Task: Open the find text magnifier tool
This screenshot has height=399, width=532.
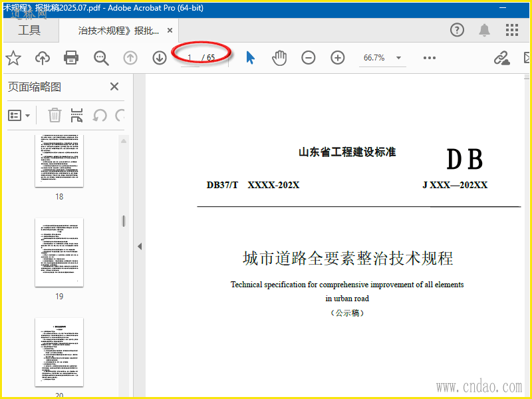Action: click(x=101, y=58)
